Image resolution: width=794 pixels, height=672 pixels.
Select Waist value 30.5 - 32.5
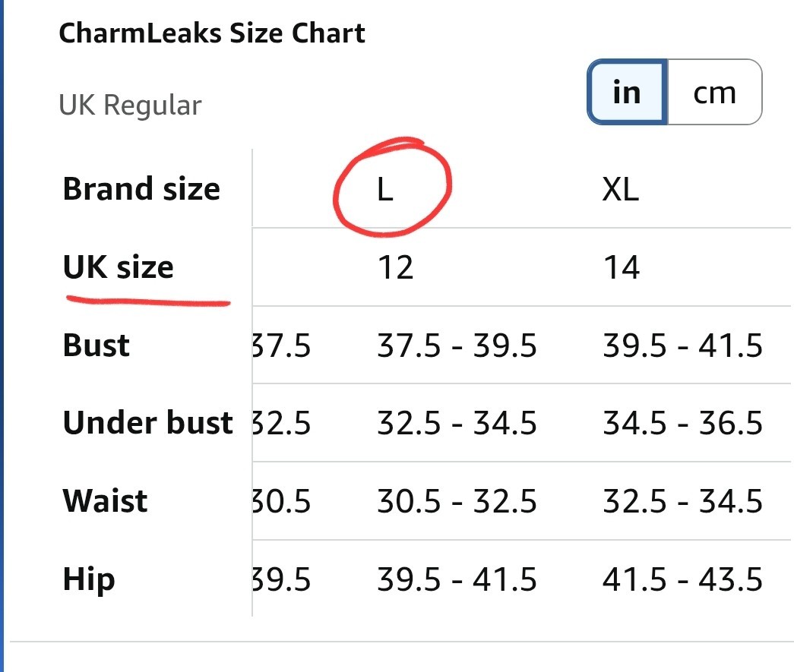(x=457, y=502)
